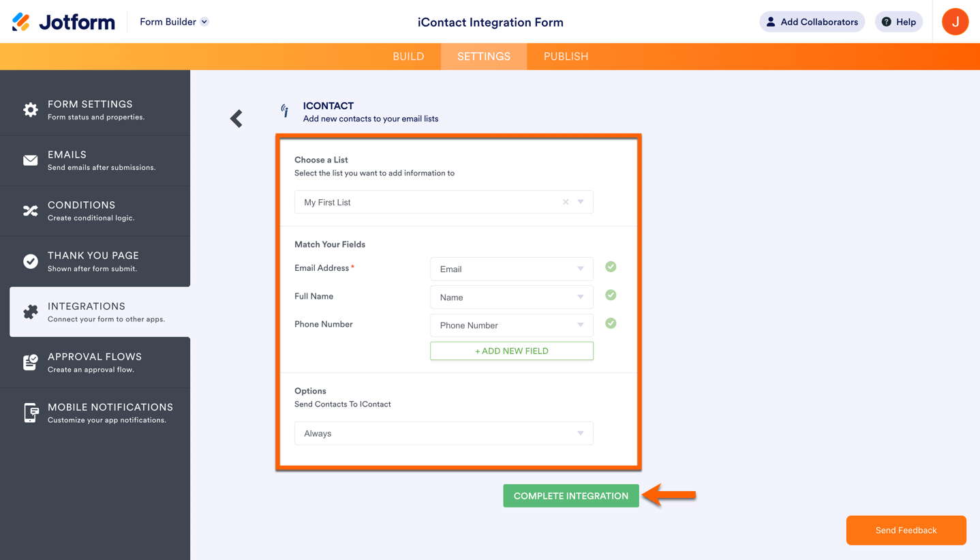Click the Form Builder chevron icon
The height and width of the screenshot is (560, 980).
(x=204, y=22)
